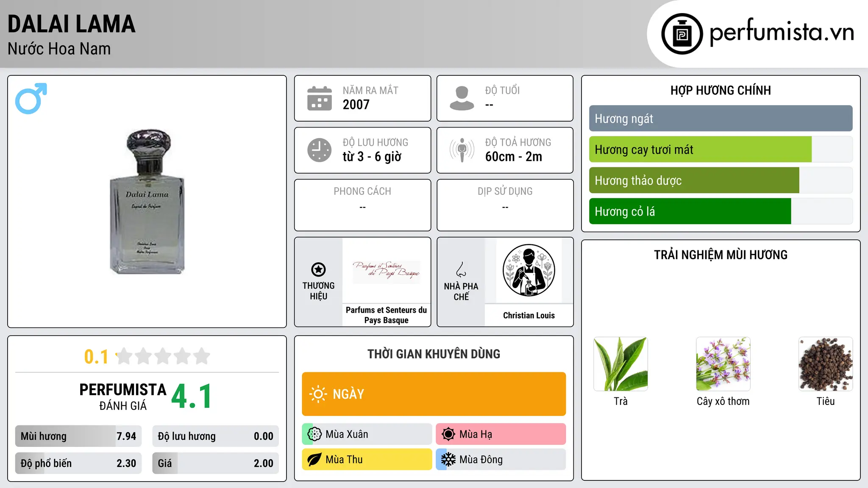
Task: Select the Tiêu pepper note image
Action: [826, 364]
